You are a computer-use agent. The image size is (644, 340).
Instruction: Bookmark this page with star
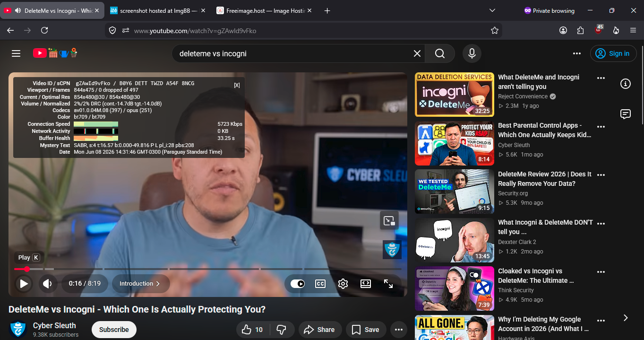[495, 30]
